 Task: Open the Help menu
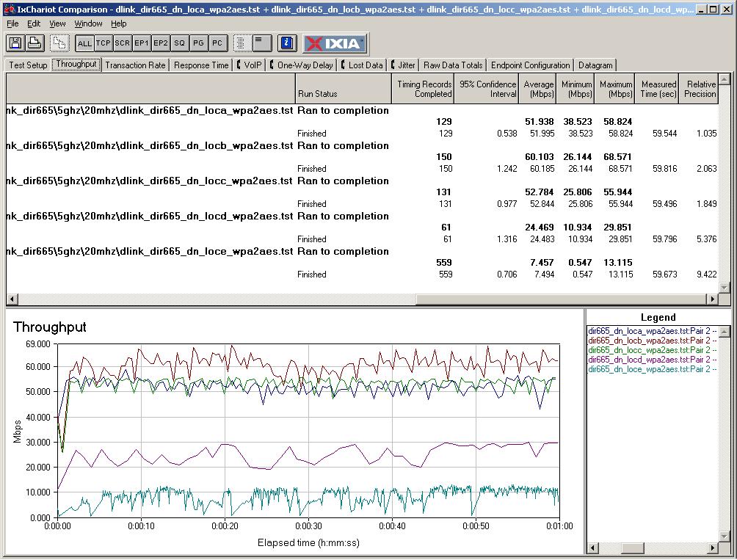pyautogui.click(x=118, y=23)
